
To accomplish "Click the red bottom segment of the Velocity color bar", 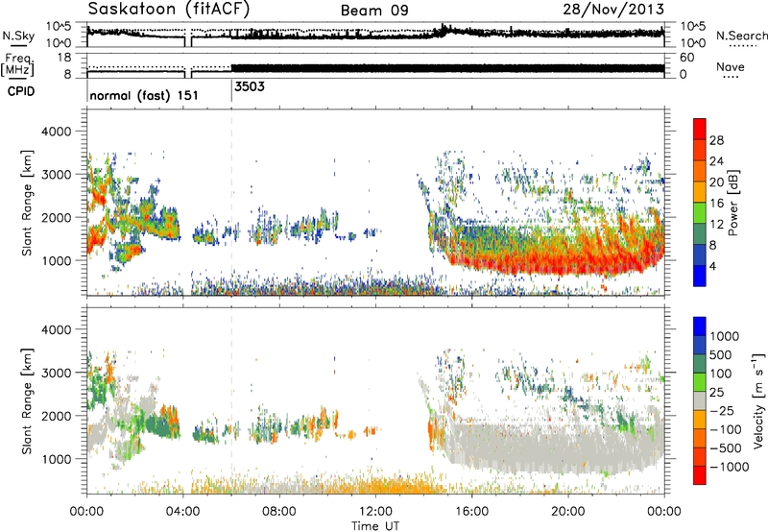I will click(x=700, y=475).
